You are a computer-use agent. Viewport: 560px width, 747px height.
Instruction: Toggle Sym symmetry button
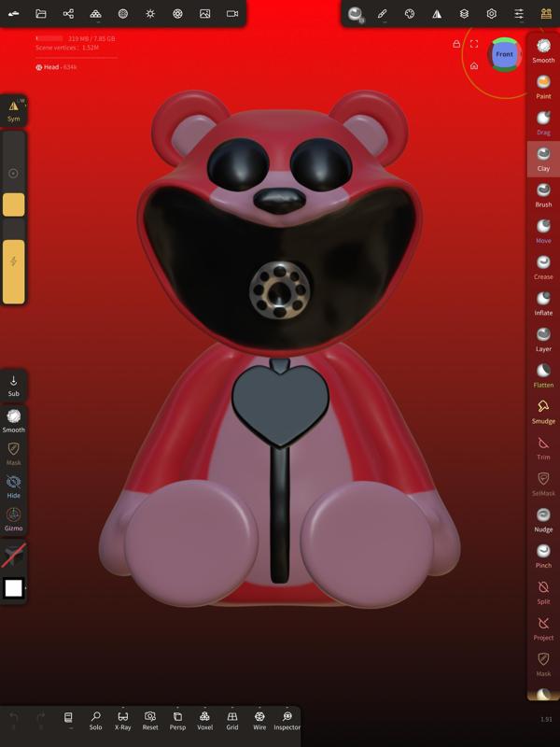13,110
